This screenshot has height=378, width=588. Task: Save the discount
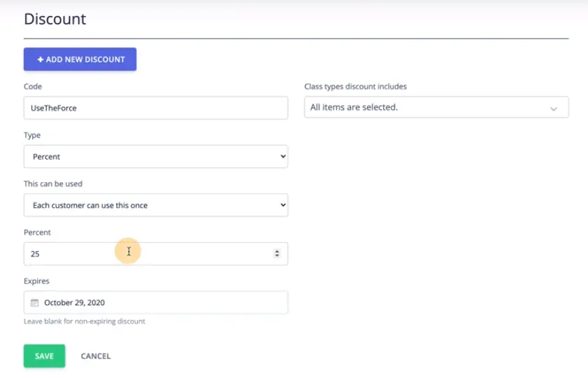[x=44, y=356]
